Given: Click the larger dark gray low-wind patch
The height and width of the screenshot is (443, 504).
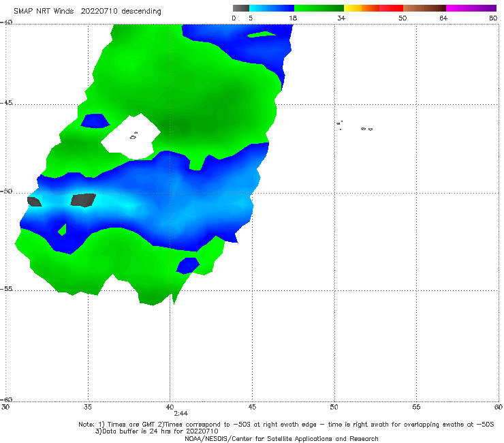Looking at the screenshot, I should pos(83,200).
